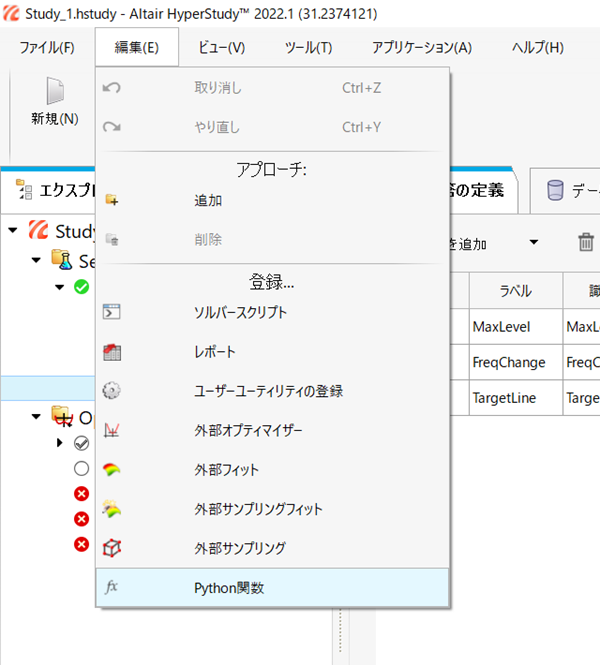Select the FreqChange label cell

(x=516, y=362)
